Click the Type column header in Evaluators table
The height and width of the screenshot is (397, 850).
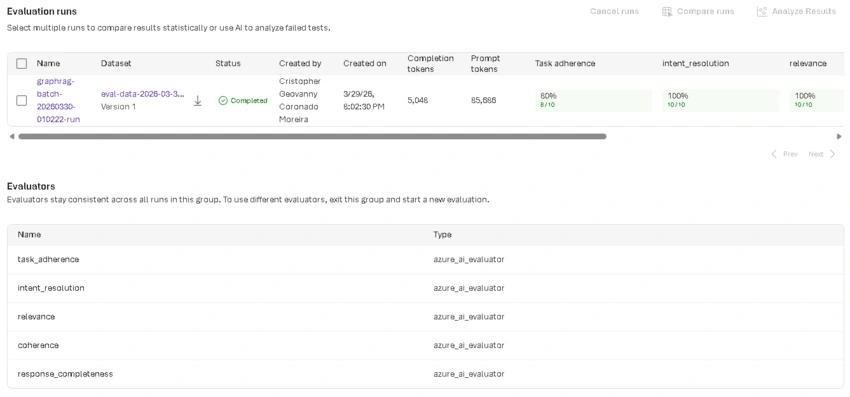tap(442, 235)
